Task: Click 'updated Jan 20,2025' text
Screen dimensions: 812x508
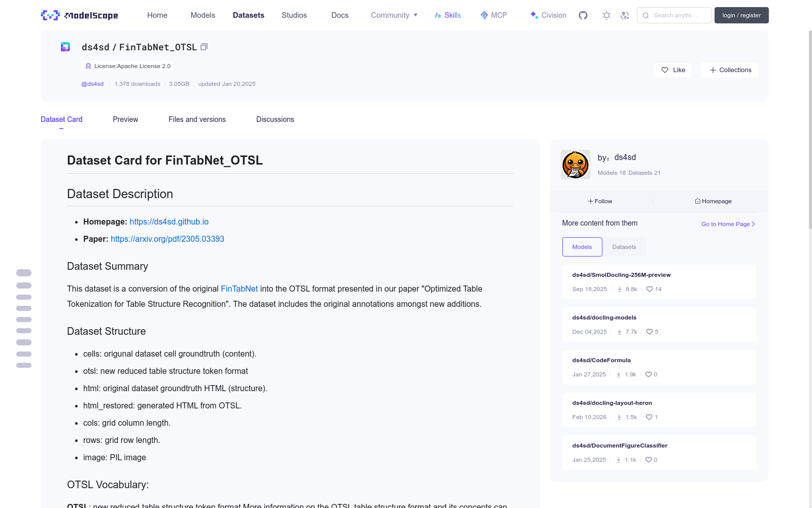Action: pos(227,84)
